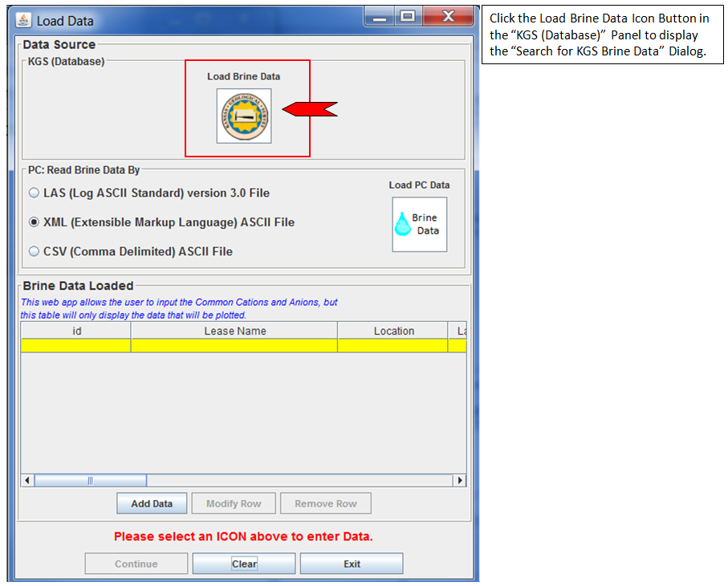Click the table's left scroll arrow
Image resolution: width=728 pixels, height=586 pixels.
[27, 480]
